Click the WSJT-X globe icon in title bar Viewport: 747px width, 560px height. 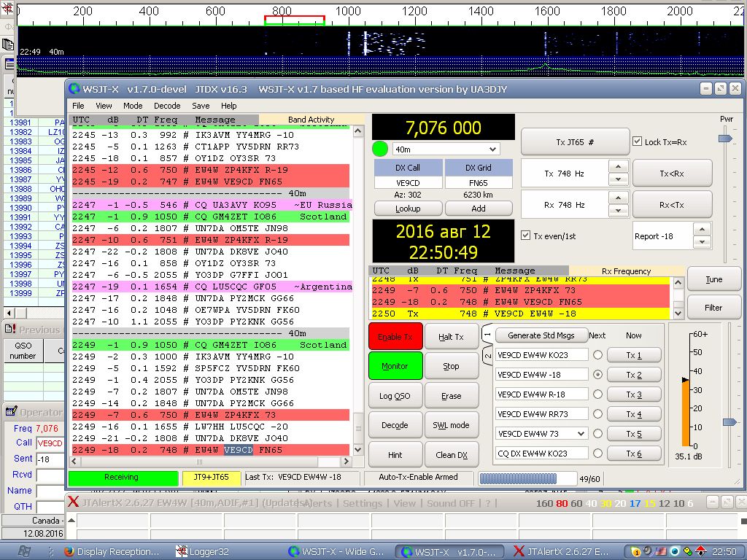pos(74,89)
